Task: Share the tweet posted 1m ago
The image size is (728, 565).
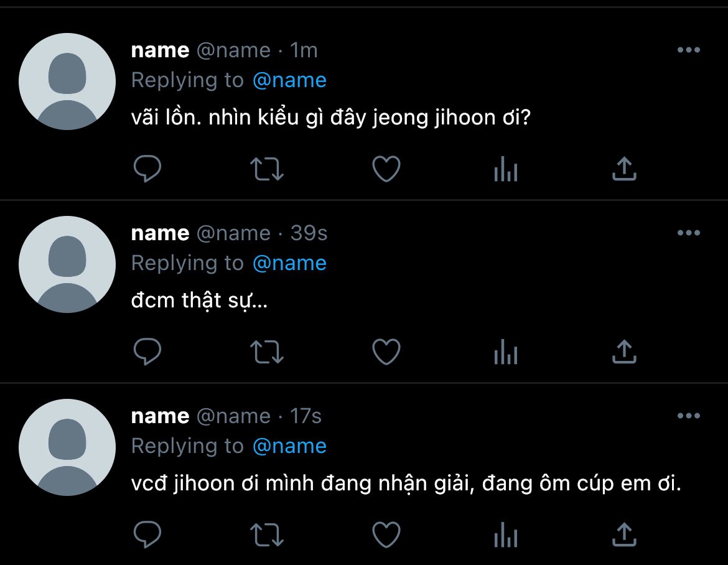Action: click(x=624, y=169)
